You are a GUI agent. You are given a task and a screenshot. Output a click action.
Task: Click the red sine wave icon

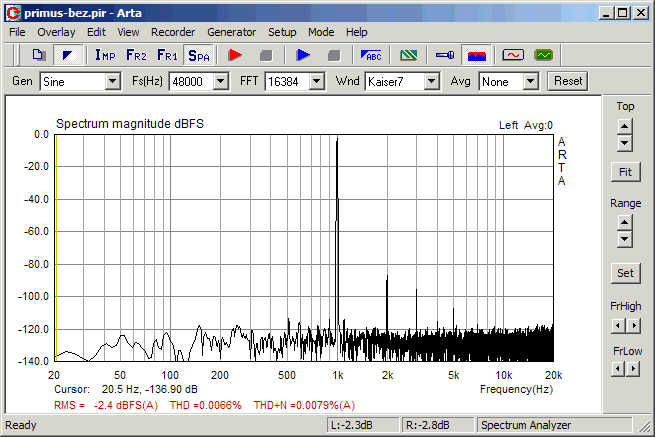pyautogui.click(x=513, y=55)
